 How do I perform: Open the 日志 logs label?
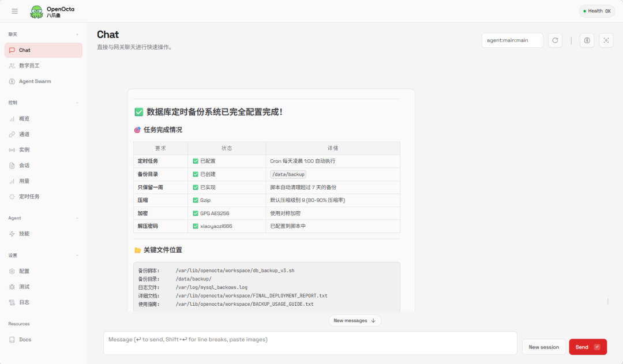pyautogui.click(x=24, y=302)
